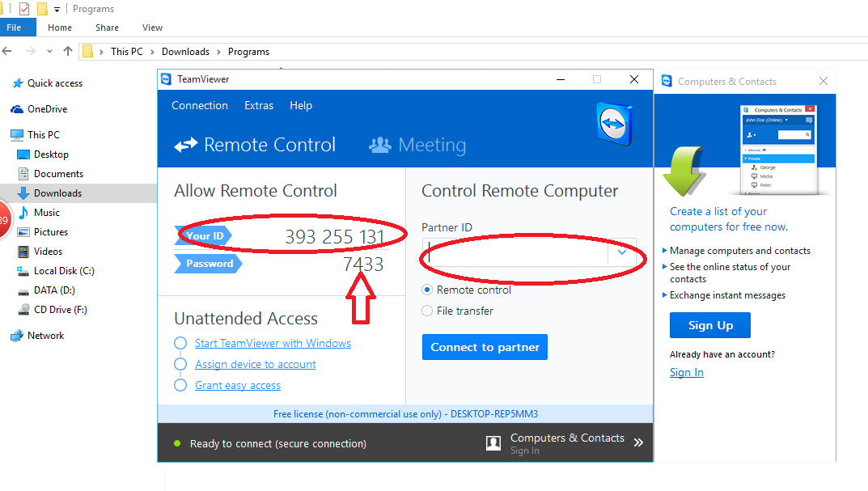Click the Sign In link under Already have an account

pos(687,373)
